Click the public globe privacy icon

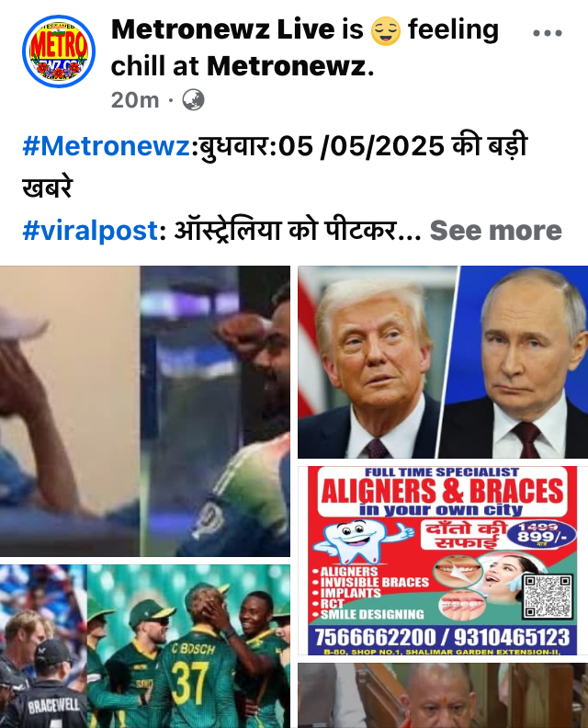[x=193, y=100]
